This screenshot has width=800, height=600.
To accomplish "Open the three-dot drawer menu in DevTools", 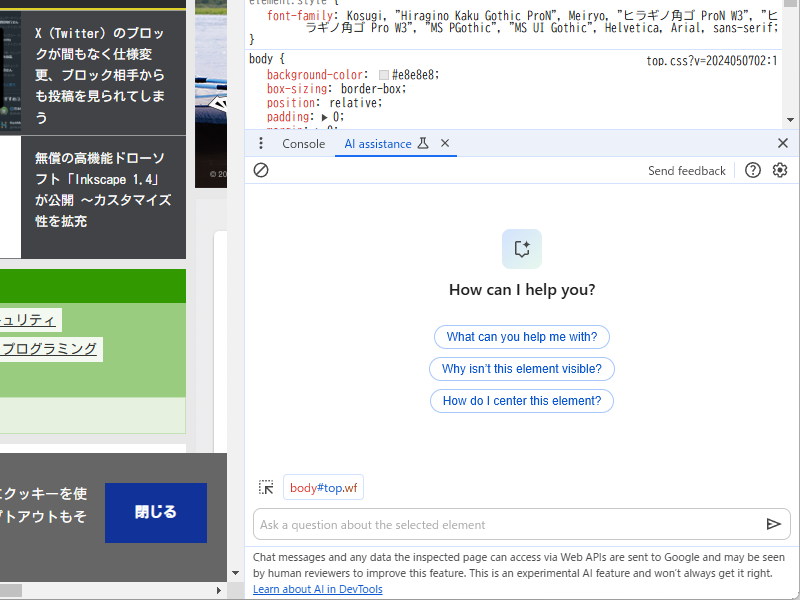I will pos(261,143).
